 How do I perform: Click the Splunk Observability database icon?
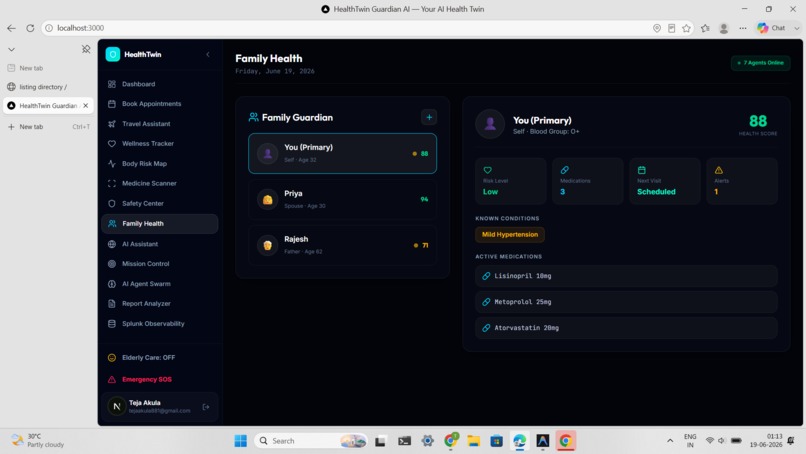(112, 324)
